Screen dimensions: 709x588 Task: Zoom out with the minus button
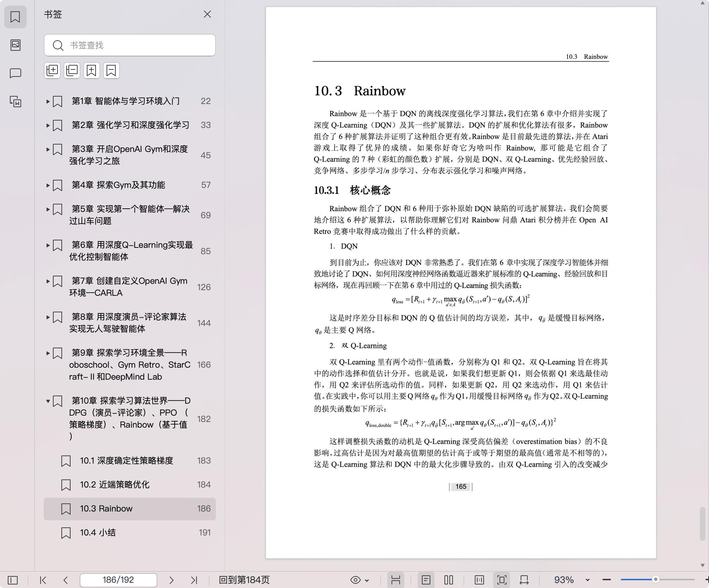point(607,580)
